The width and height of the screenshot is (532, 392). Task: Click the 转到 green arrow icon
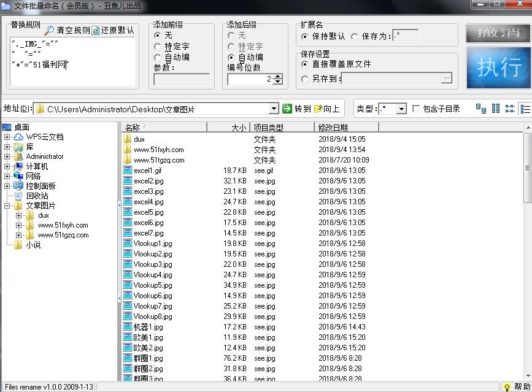pos(287,109)
